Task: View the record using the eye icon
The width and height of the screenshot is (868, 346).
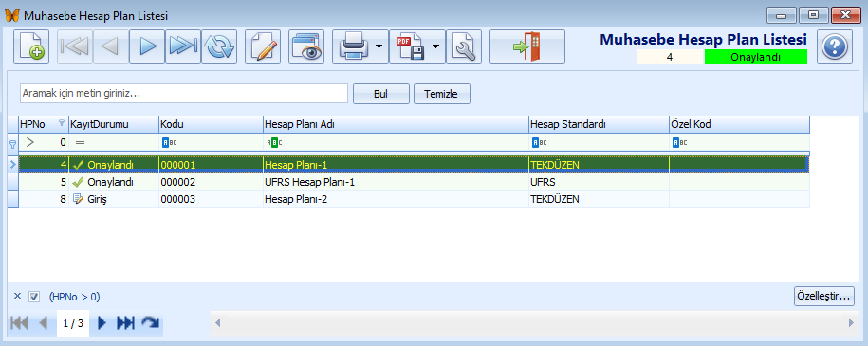Action: (306, 46)
